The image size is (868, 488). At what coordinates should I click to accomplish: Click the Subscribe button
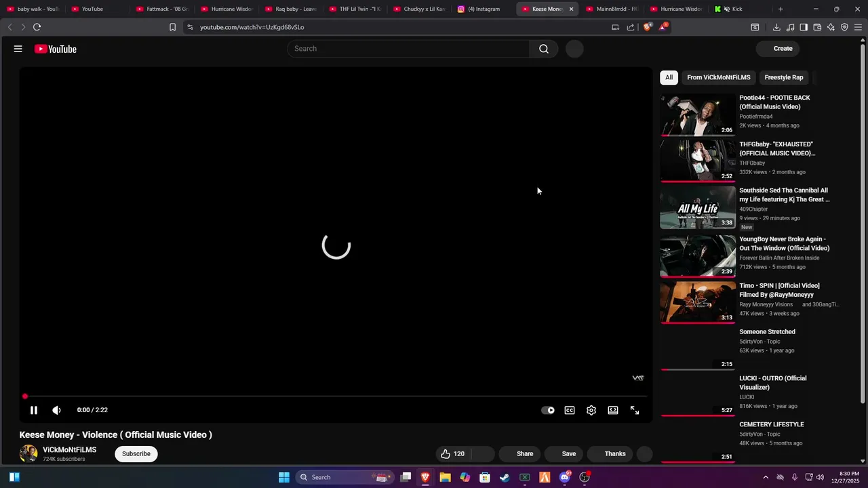click(x=136, y=453)
